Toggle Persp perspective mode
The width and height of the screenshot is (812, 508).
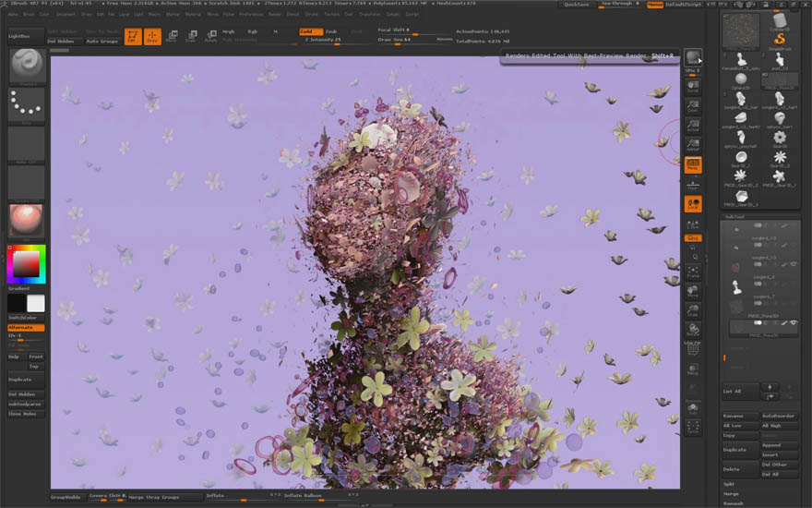coord(693,164)
